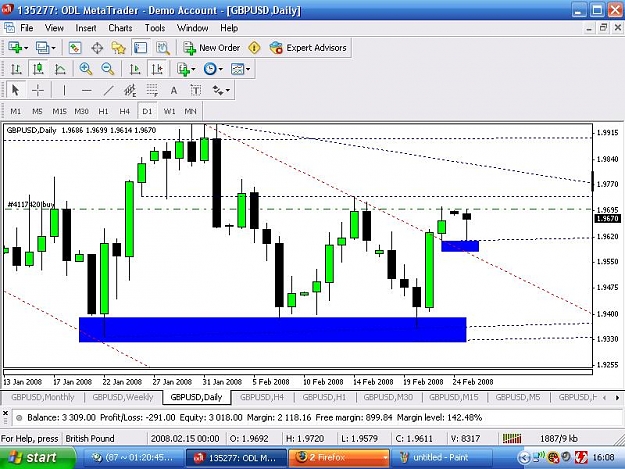Switch timeframe to M5
This screenshot has width=625, height=469.
(37, 111)
